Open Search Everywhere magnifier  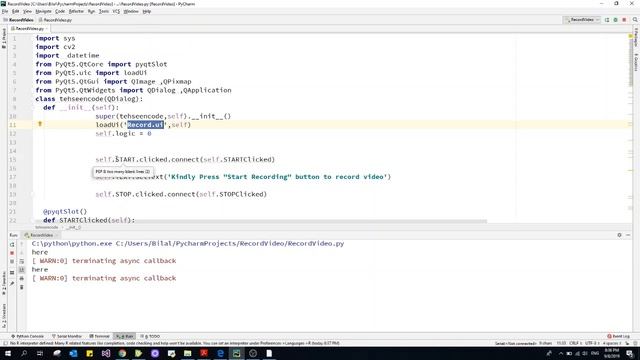tap(635, 20)
